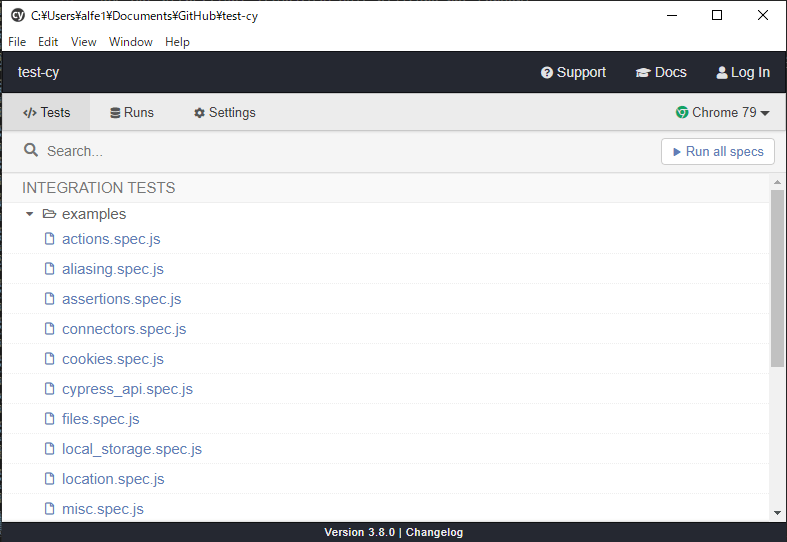
Task: Switch to the Settings tab
Action: (x=224, y=112)
